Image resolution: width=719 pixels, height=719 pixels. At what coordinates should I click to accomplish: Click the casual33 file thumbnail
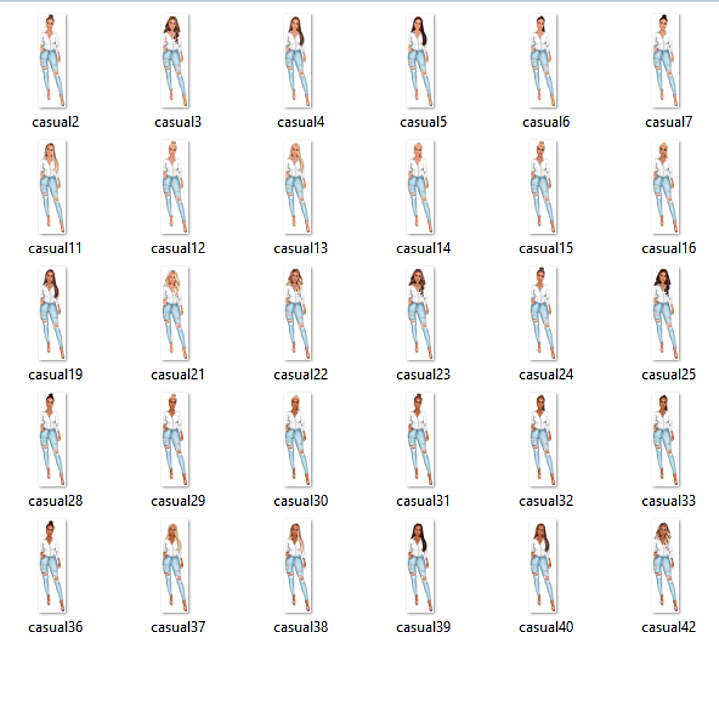coord(666,440)
